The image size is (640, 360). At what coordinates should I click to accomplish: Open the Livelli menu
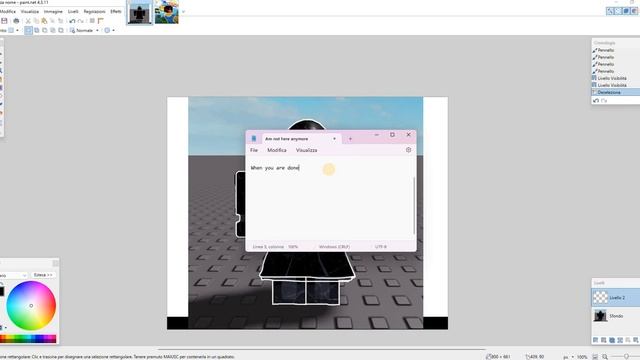pos(73,11)
